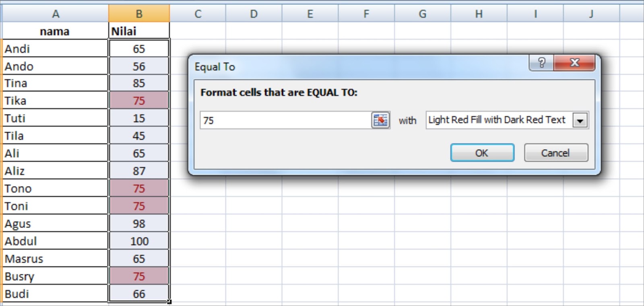
Task: Select the nama header cell
Action: coord(55,31)
